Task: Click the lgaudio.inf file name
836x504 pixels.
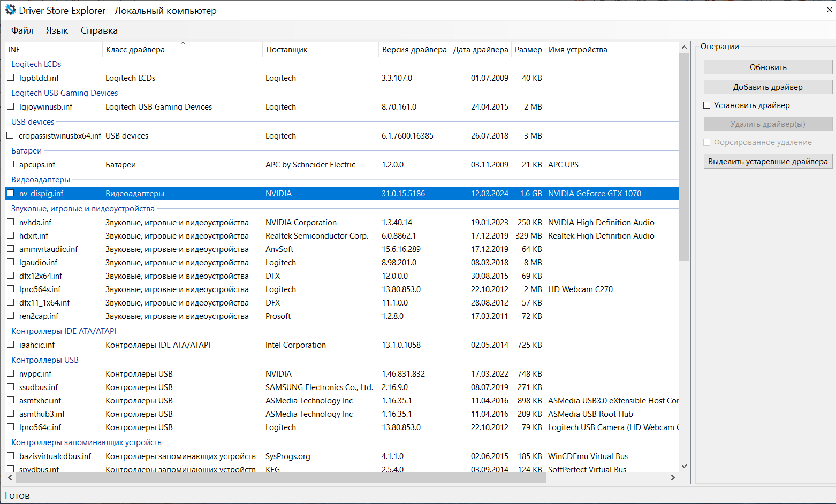Action: pos(39,263)
